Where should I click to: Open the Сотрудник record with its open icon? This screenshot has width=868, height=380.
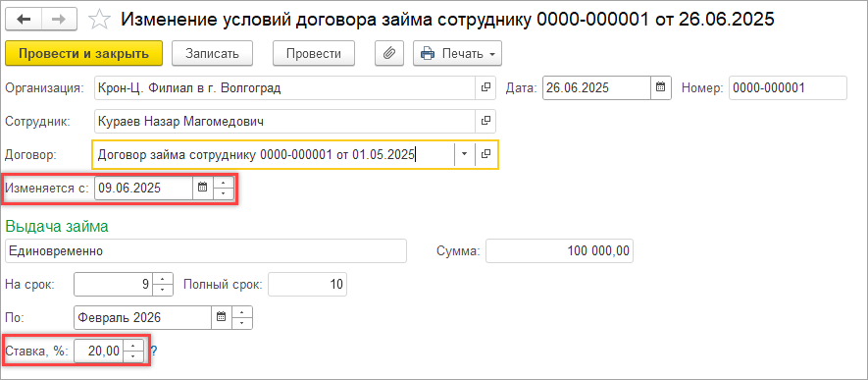tap(485, 121)
